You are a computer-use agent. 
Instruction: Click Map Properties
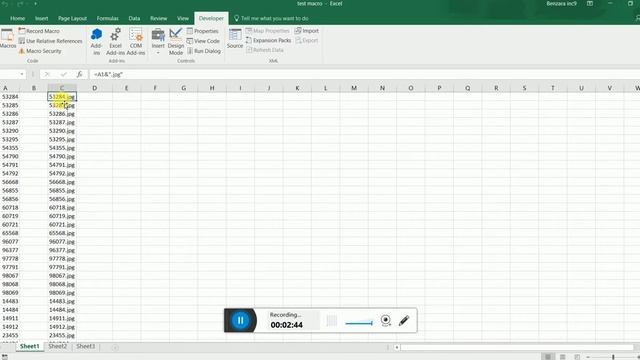coord(267,31)
